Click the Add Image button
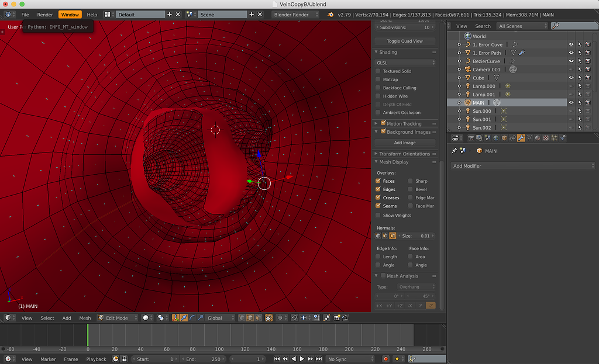This screenshot has height=364, width=599. pos(405,143)
